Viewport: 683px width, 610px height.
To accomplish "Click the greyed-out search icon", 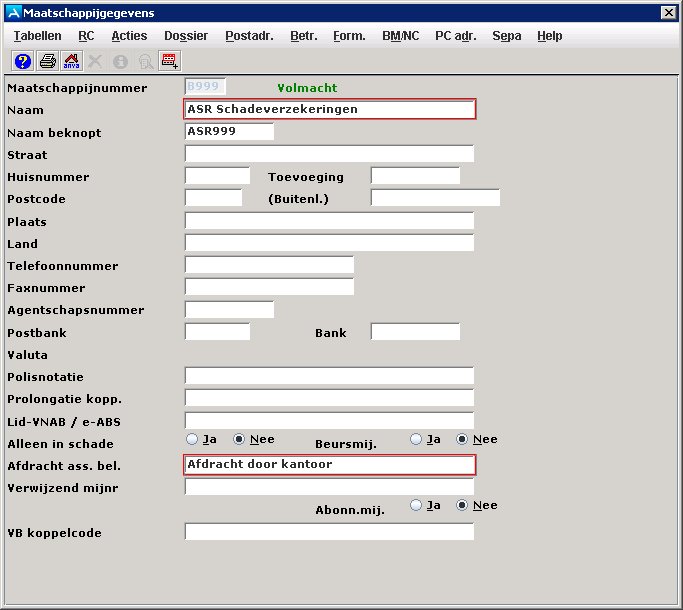I will coord(145,61).
